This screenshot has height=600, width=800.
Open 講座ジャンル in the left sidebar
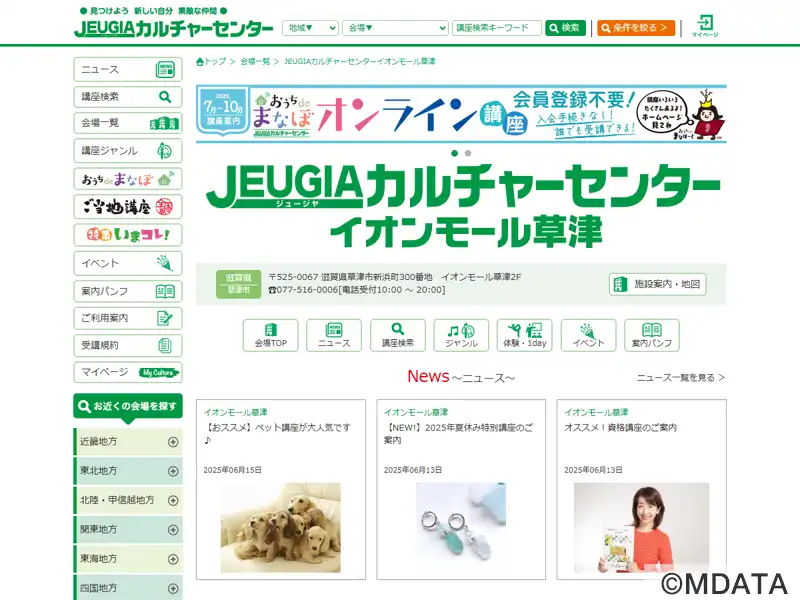tap(128, 151)
